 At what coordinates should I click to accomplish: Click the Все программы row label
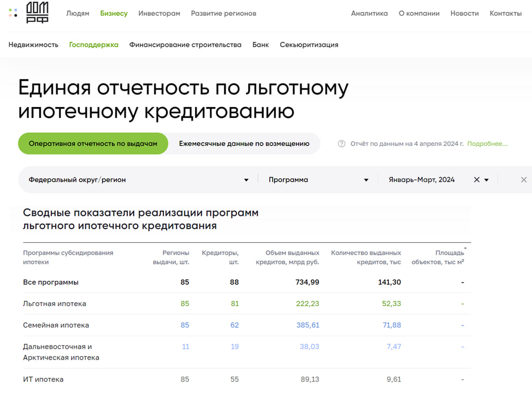point(51,282)
